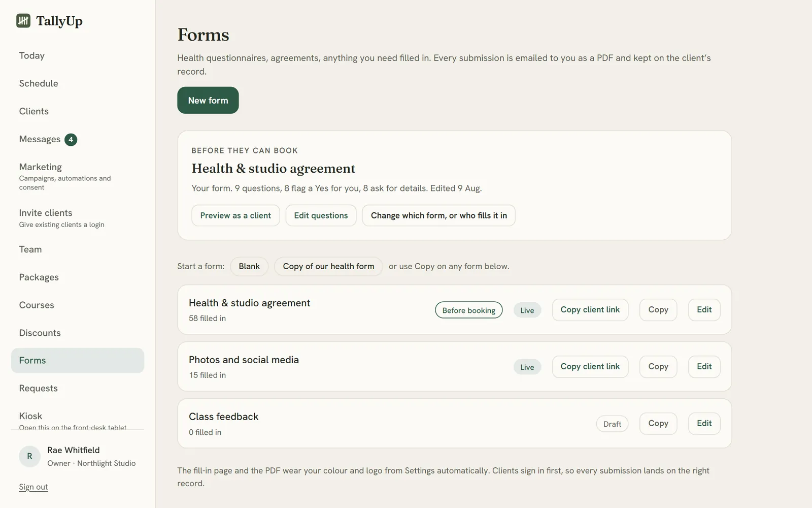Screen dimensions: 812x508
Task: Start a Blank form
Action: tap(249, 266)
